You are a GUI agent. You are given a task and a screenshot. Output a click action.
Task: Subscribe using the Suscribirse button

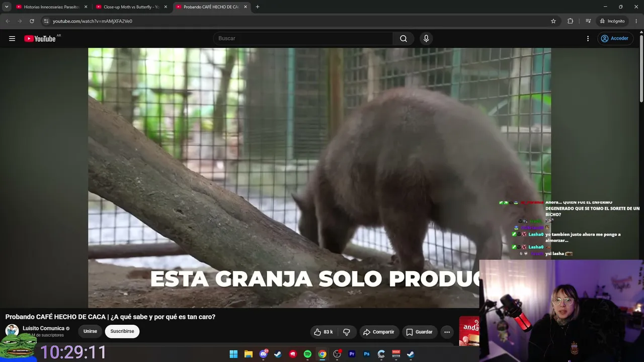122,331
